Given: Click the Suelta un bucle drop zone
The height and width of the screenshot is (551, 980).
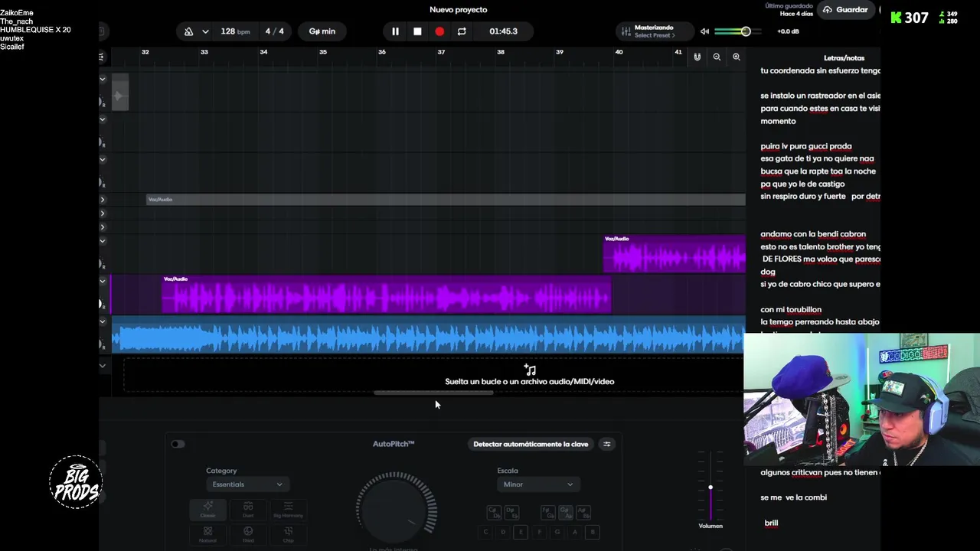Looking at the screenshot, I should click(x=433, y=375).
